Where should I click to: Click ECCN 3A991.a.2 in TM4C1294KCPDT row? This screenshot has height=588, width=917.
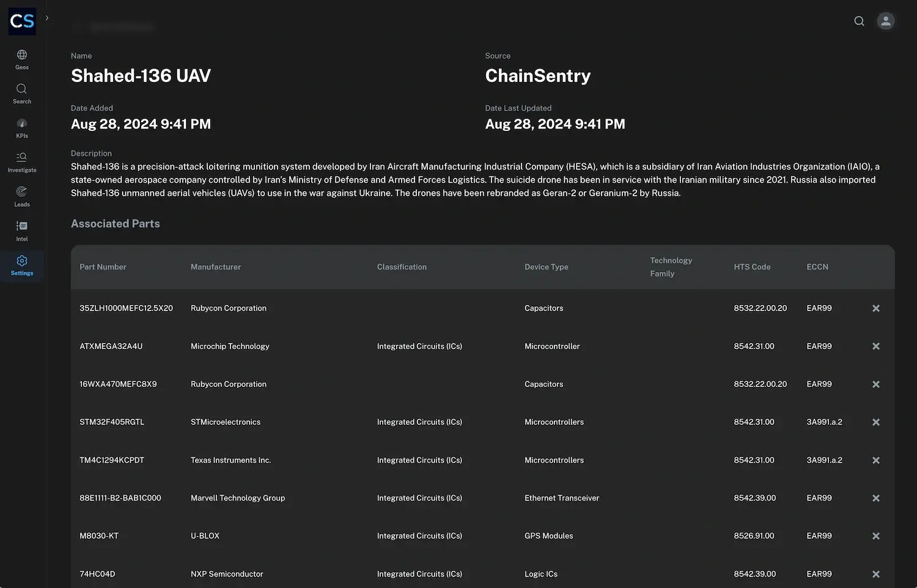pyautogui.click(x=824, y=460)
